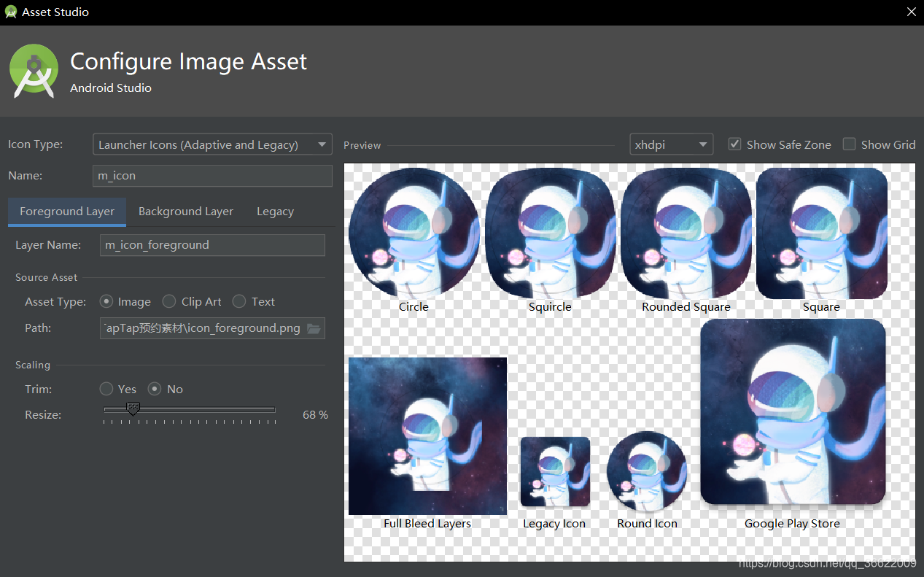Click the Resize slider handle

tap(133, 409)
